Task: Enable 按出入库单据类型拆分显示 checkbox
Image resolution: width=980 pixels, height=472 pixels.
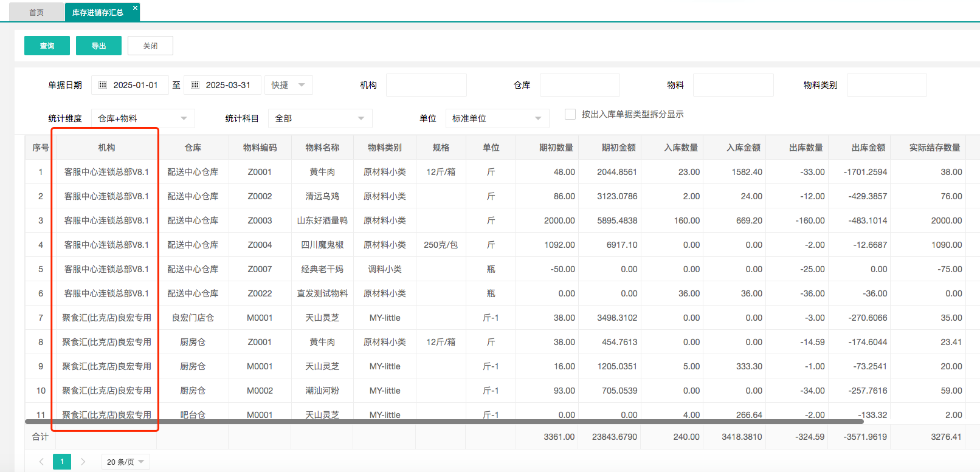Action: 570,114
